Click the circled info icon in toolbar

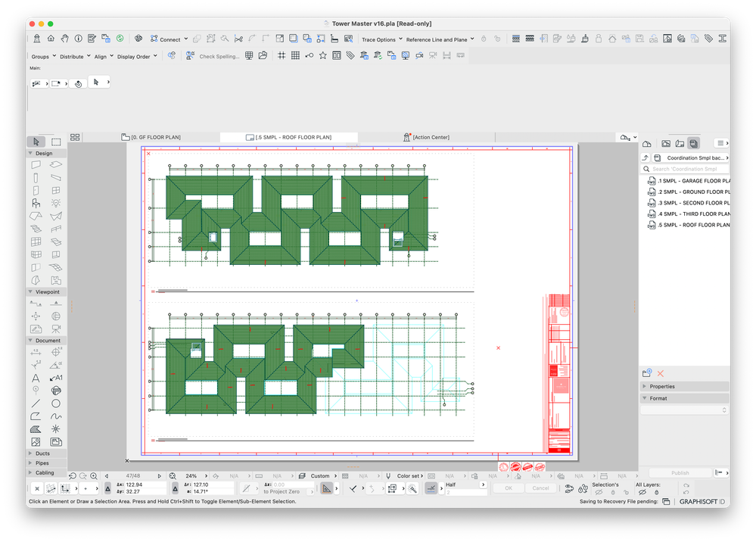point(78,39)
